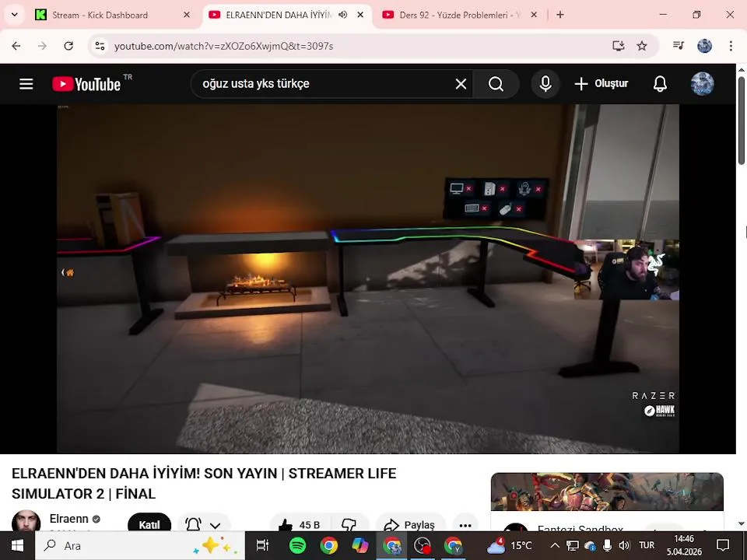
Task: Open the Elraenn channel avatar
Action: click(26, 521)
